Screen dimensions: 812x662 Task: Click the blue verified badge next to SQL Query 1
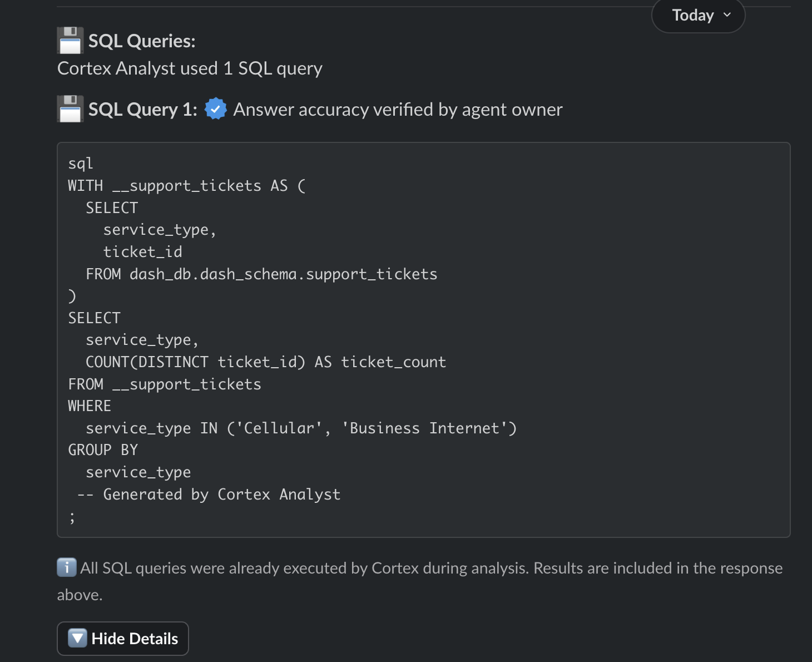[215, 109]
